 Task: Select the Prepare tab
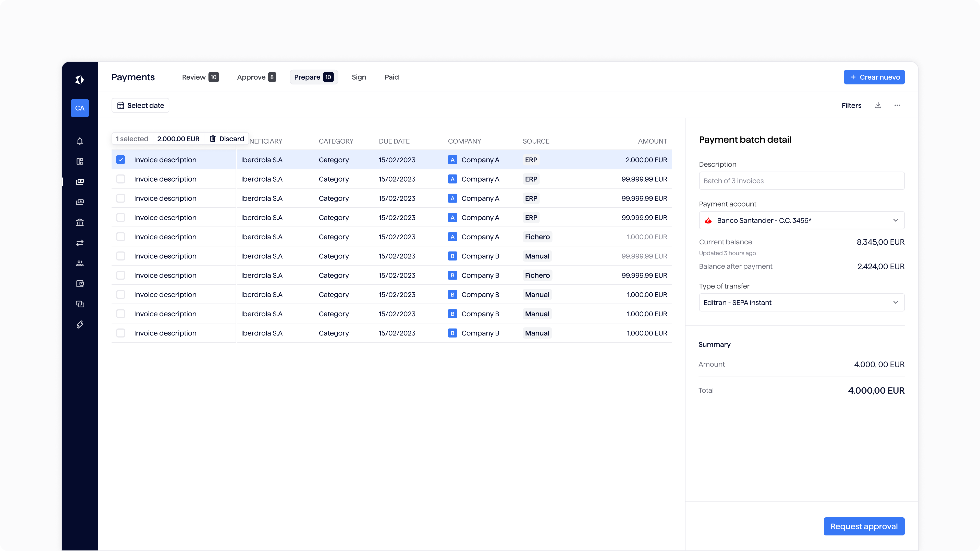(314, 77)
